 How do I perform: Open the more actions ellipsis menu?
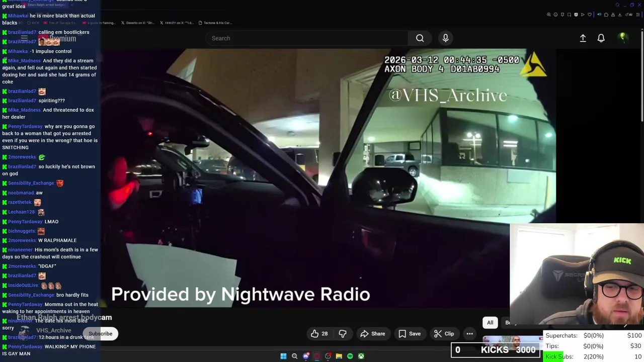(x=469, y=334)
